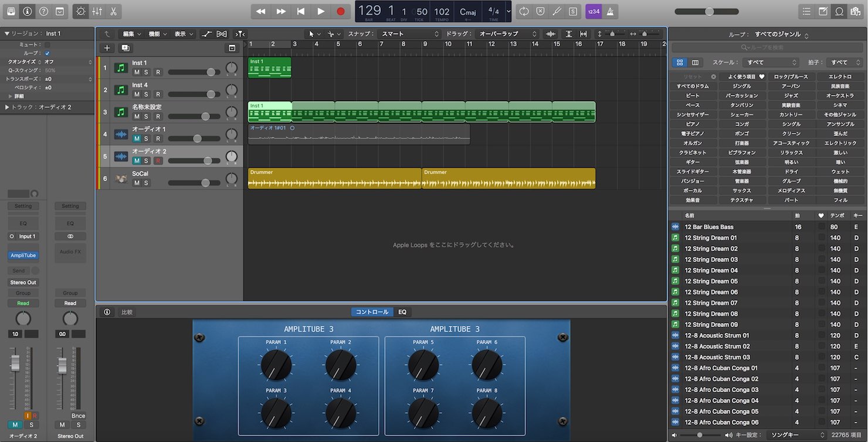This screenshot has width=868, height=442.
Task: Open the すべてのジャンル loops dropdown
Action: 781,35
